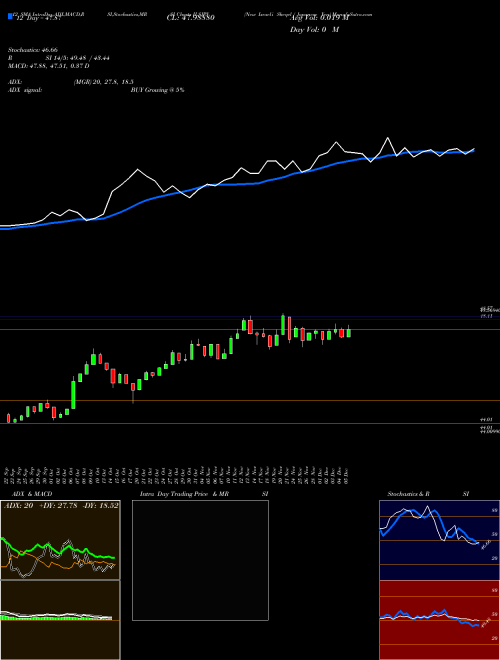Image resolution: width=500 pixels, height=660 pixels.
Task: Click the "Stochastics & R" panel title
Action: pyautogui.click(x=408, y=494)
